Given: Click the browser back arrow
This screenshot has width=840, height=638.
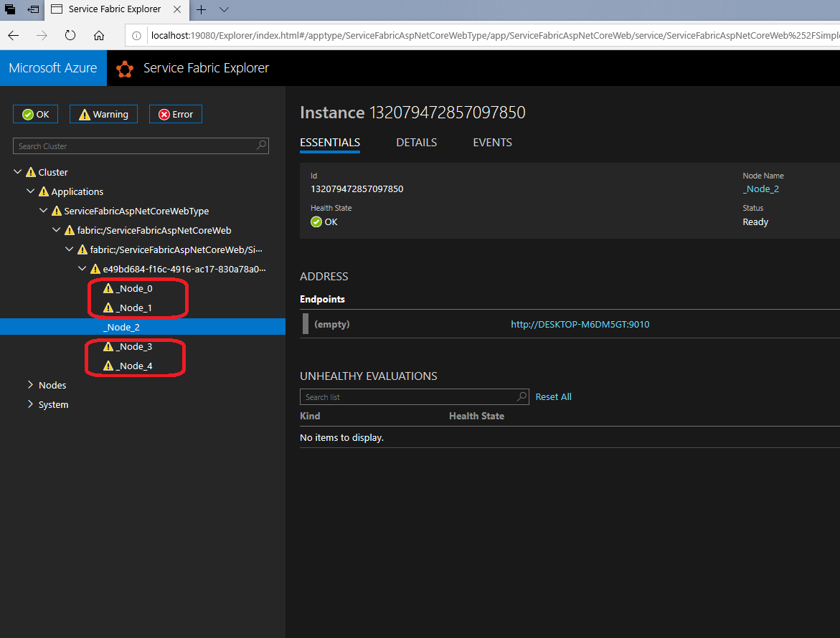Looking at the screenshot, I should click(14, 35).
